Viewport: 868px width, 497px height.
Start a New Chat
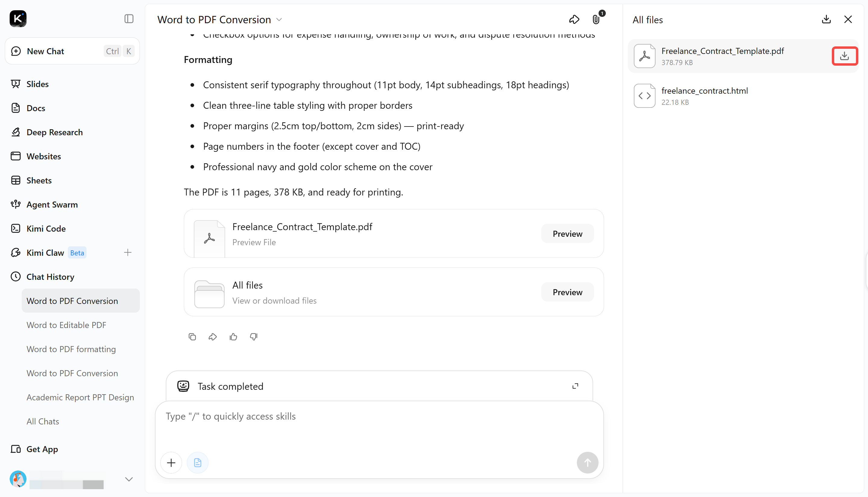coord(72,51)
